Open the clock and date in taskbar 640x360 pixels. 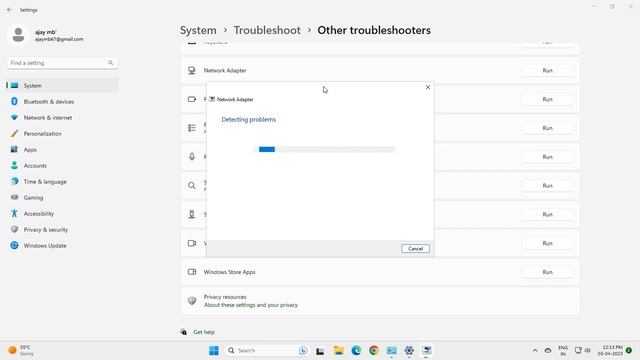click(610, 350)
